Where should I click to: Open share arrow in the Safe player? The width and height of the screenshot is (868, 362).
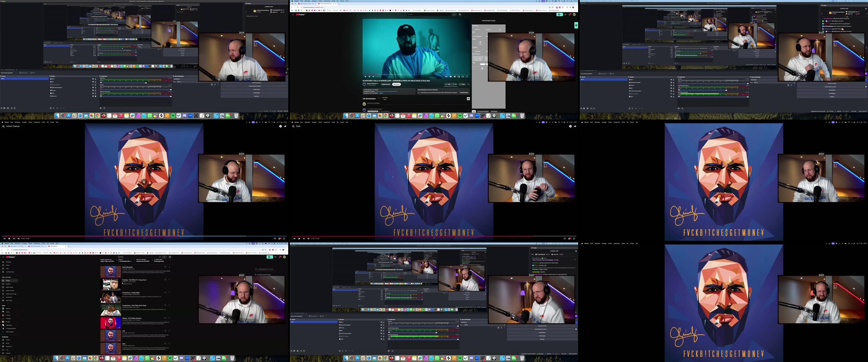point(575,126)
